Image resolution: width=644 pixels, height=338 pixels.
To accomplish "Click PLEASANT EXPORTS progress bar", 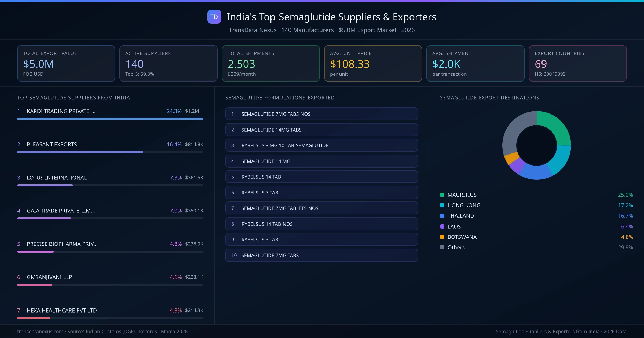I will coord(110,152).
